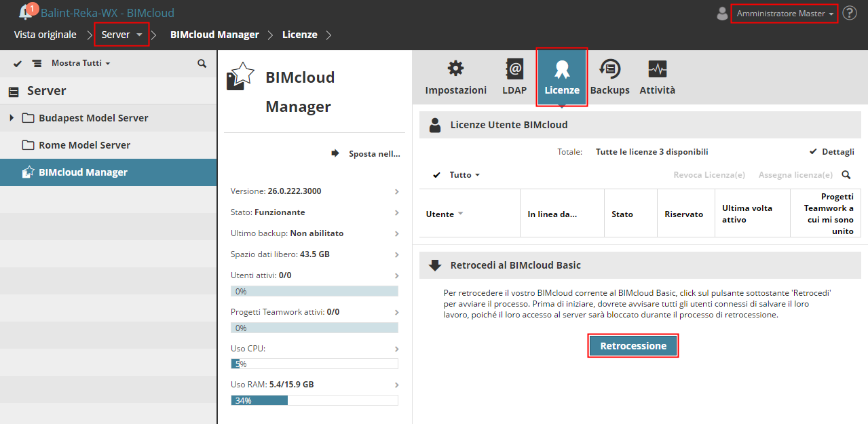Screen dimensions: 868x424
Task: Expand the Versione row chevron
Action: pyautogui.click(x=396, y=192)
